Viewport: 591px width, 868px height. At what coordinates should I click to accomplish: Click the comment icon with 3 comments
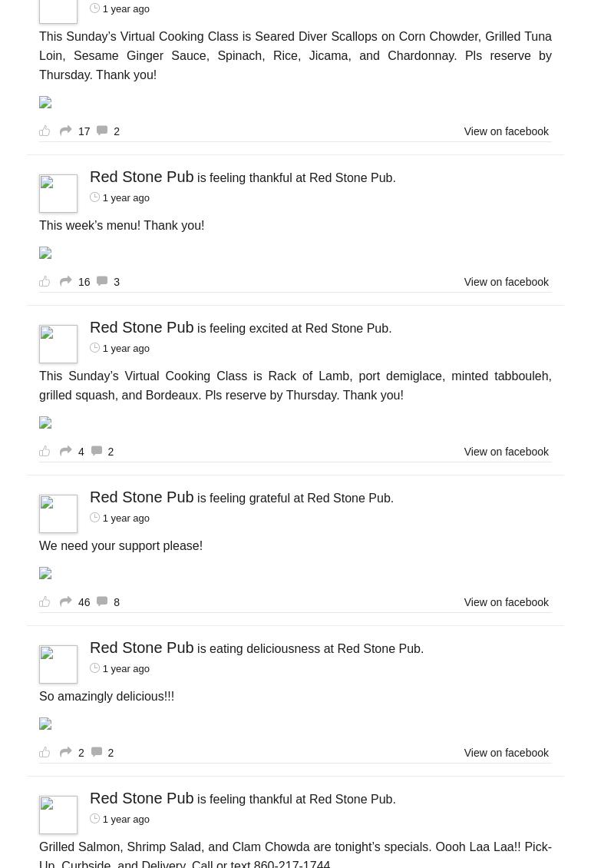pos(102,281)
